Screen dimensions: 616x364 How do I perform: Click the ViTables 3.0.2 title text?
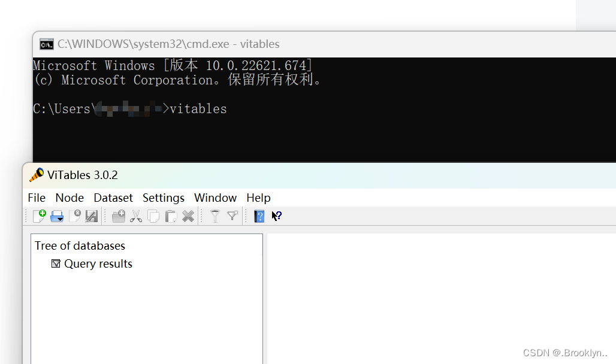pyautogui.click(x=83, y=175)
